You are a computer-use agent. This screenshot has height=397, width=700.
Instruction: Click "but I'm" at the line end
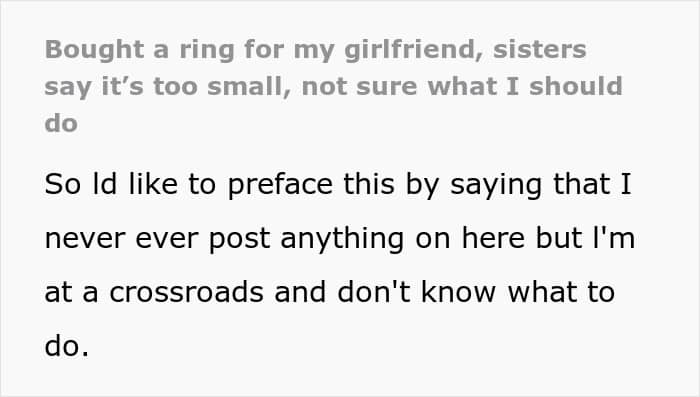(x=585, y=238)
